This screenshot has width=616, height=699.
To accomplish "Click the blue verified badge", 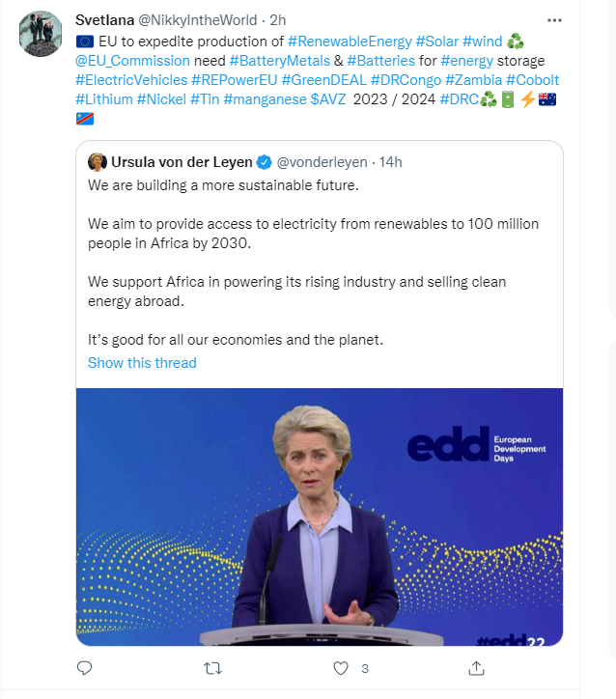I will 265,163.
